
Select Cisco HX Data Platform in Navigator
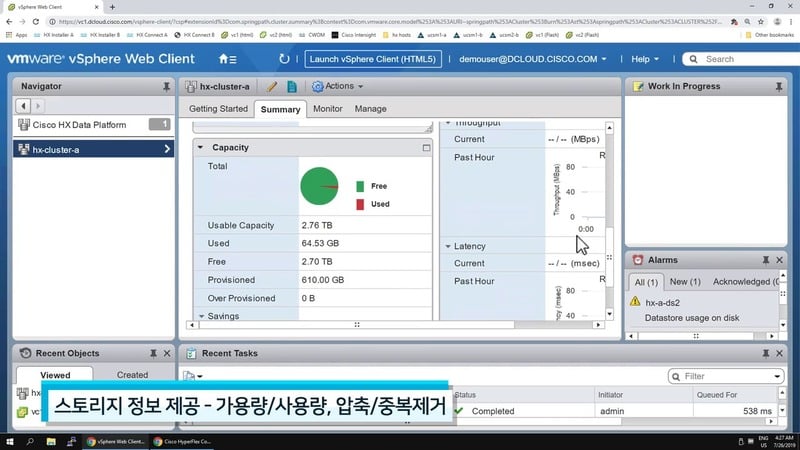[93, 124]
